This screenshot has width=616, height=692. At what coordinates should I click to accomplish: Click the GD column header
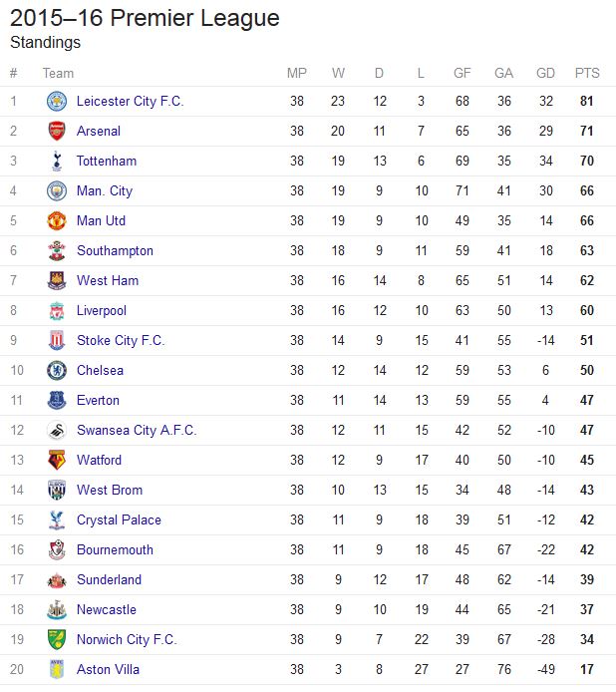(x=545, y=73)
